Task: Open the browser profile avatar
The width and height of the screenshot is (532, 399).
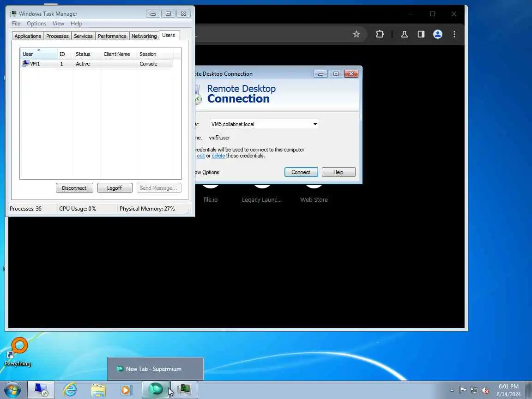Action: (x=438, y=34)
